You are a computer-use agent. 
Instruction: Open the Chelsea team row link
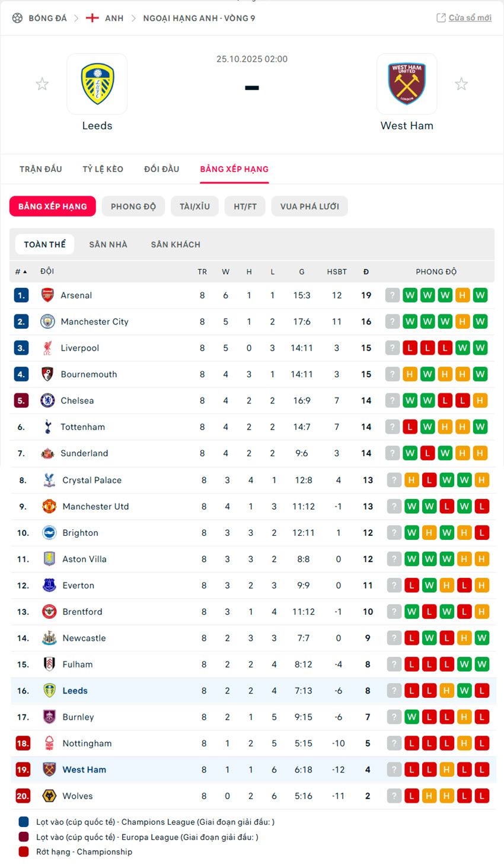77,400
